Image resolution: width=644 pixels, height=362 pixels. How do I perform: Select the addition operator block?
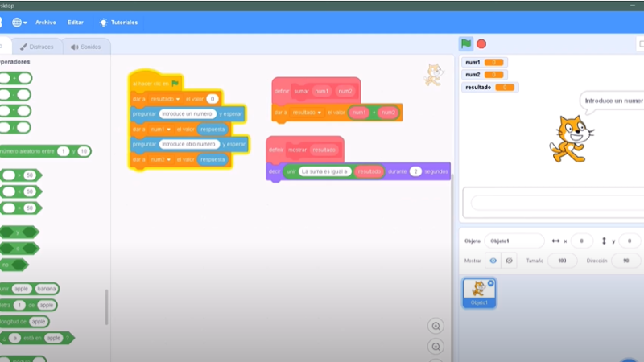15,78
